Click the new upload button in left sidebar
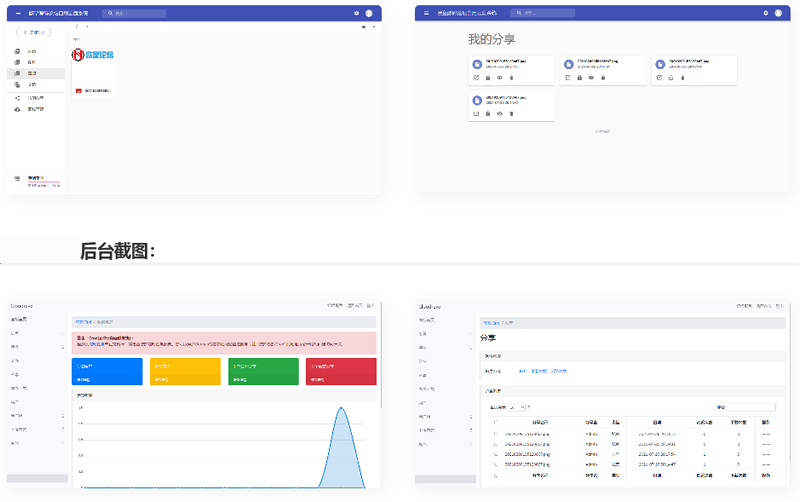Screen dimensions: 800x502 click(x=34, y=32)
